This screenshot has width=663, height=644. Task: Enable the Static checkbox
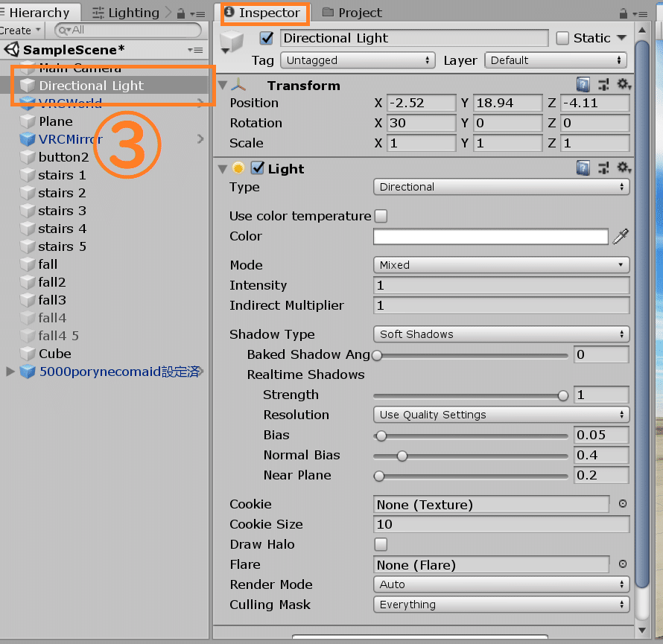[562, 38]
